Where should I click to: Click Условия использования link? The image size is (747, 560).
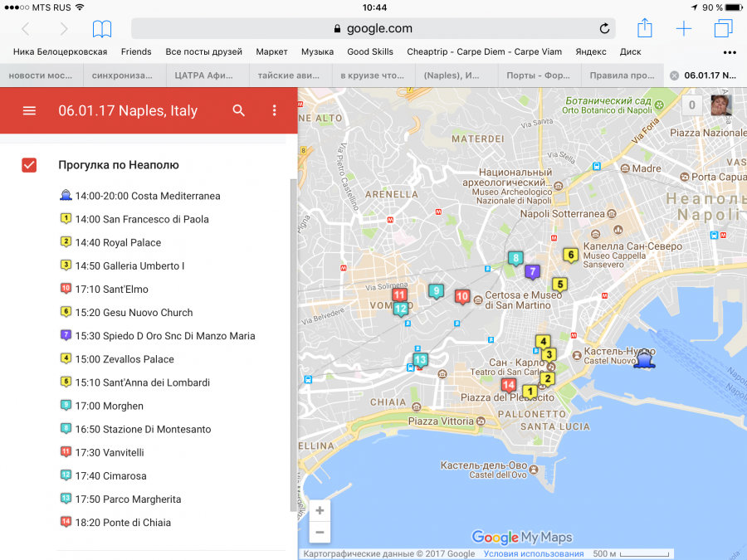point(534,554)
